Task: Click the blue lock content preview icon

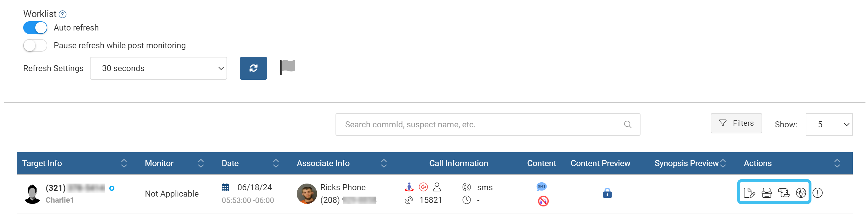Action: pos(607,193)
